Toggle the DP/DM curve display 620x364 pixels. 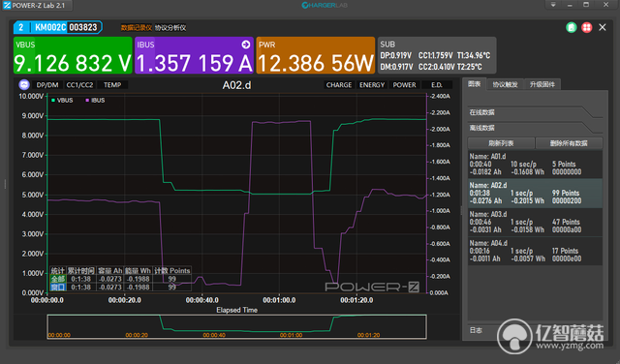tap(47, 85)
